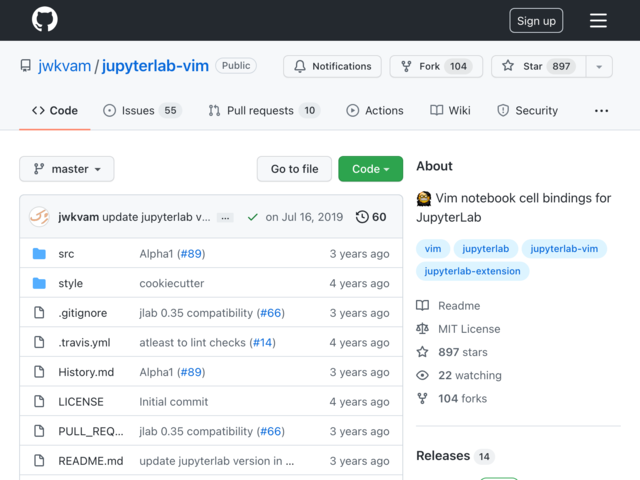Click the jwkvam commit author avatar

point(39,217)
